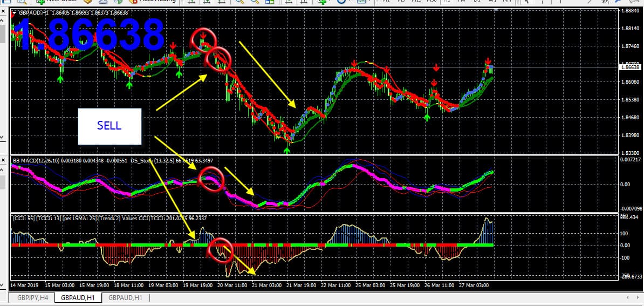Viewport: 644px width, 306px height.
Task: Switch to the GBPJPY,H4 chart tab
Action: [31, 297]
